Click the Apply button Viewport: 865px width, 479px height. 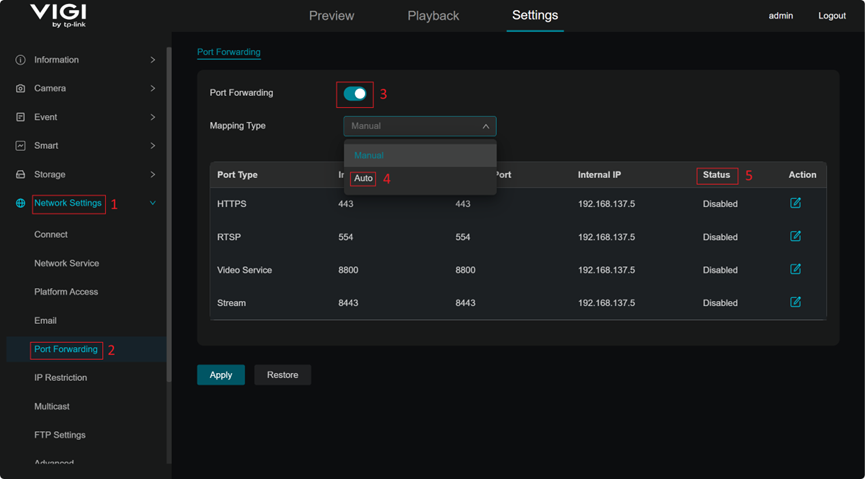tap(221, 375)
